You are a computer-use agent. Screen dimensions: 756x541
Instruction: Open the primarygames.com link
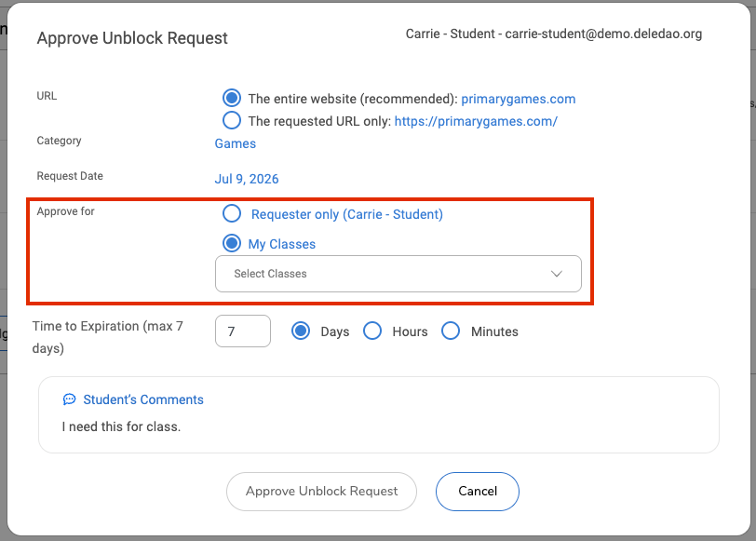tap(519, 99)
